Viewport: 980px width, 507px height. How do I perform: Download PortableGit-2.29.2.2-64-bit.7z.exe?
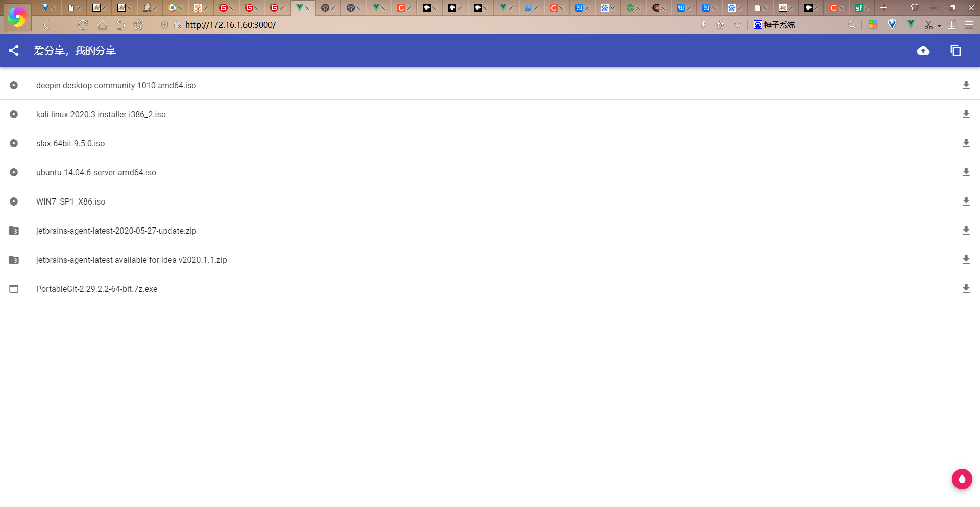[x=966, y=289]
